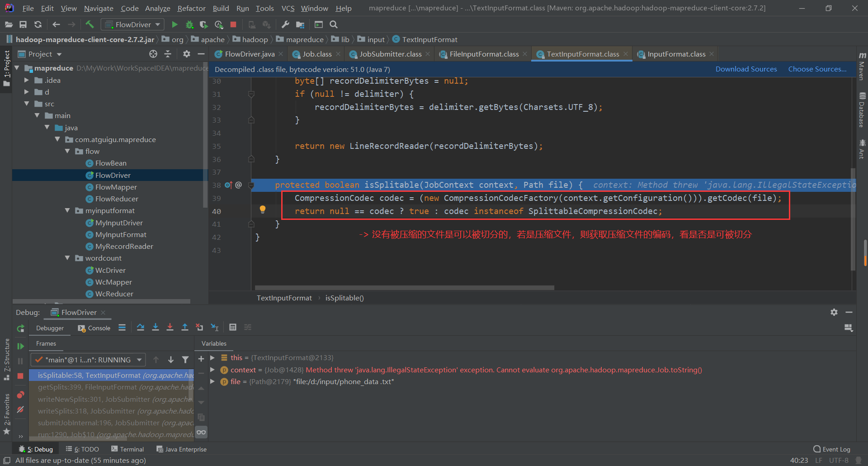Click the Search Everywhere magnifier icon

pyautogui.click(x=334, y=24)
